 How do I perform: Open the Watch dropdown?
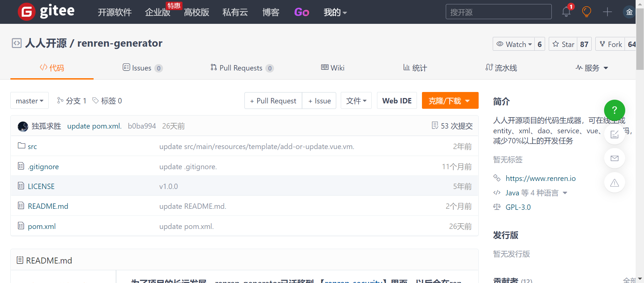tap(514, 44)
